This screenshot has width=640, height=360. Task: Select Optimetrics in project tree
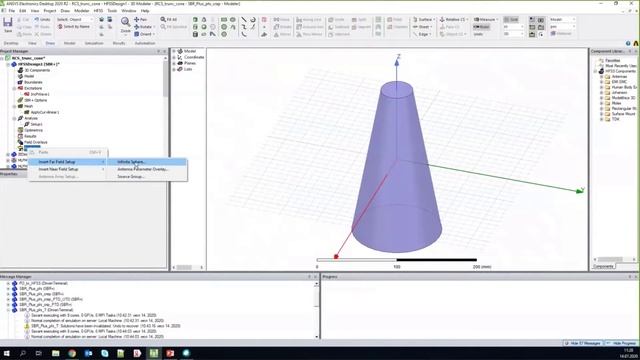(x=33, y=130)
